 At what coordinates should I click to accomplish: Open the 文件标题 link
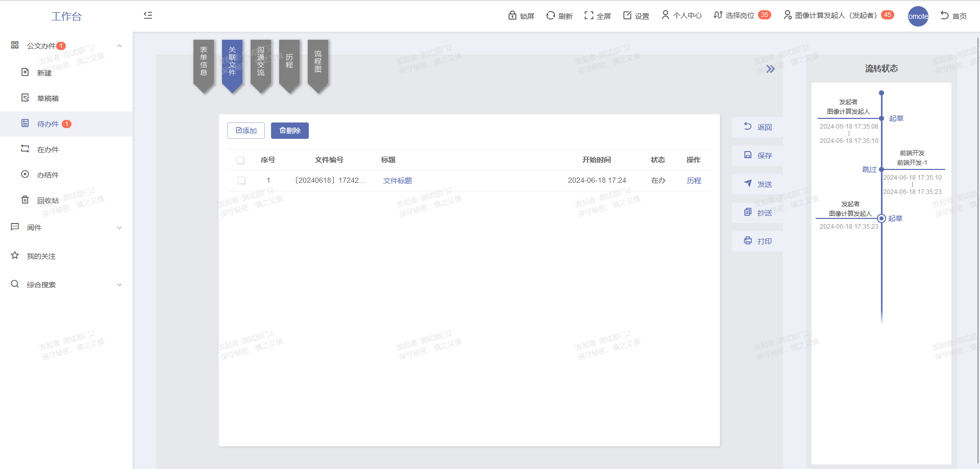tap(398, 181)
